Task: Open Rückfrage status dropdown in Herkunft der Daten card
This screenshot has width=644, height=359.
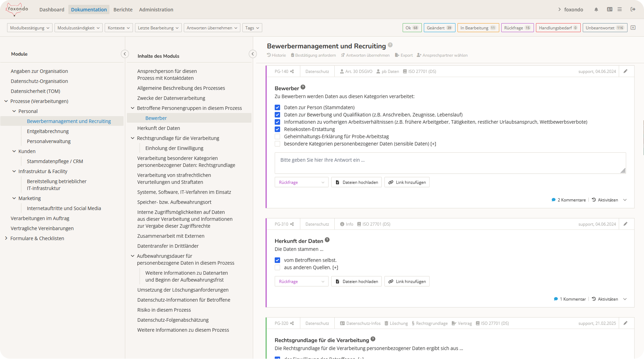Action: click(301, 281)
